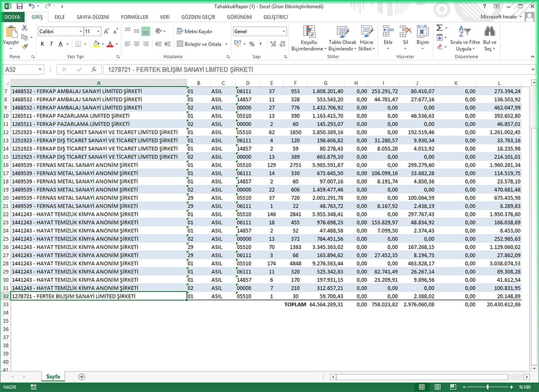Toggle Metni Kaydır wrap text
The width and height of the screenshot is (539, 392).
[195, 32]
